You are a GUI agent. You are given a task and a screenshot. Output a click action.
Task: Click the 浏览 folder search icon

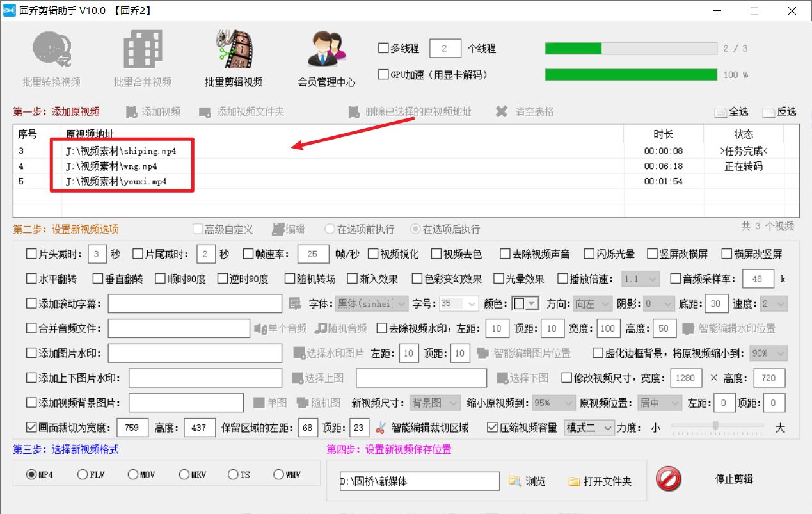(x=515, y=481)
